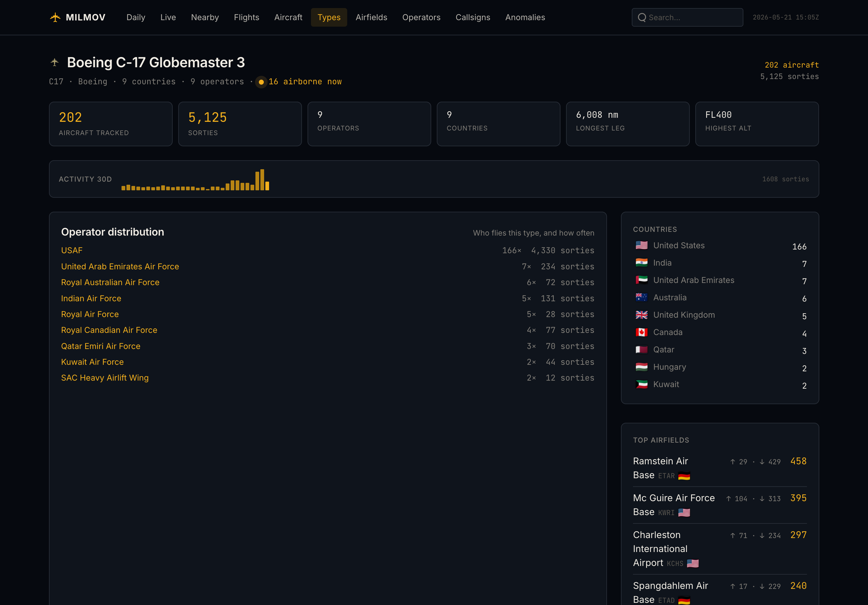Screen dimensions: 868x605
Task: Open United Arab Emirates Air Force operator
Action: [x=120, y=267]
